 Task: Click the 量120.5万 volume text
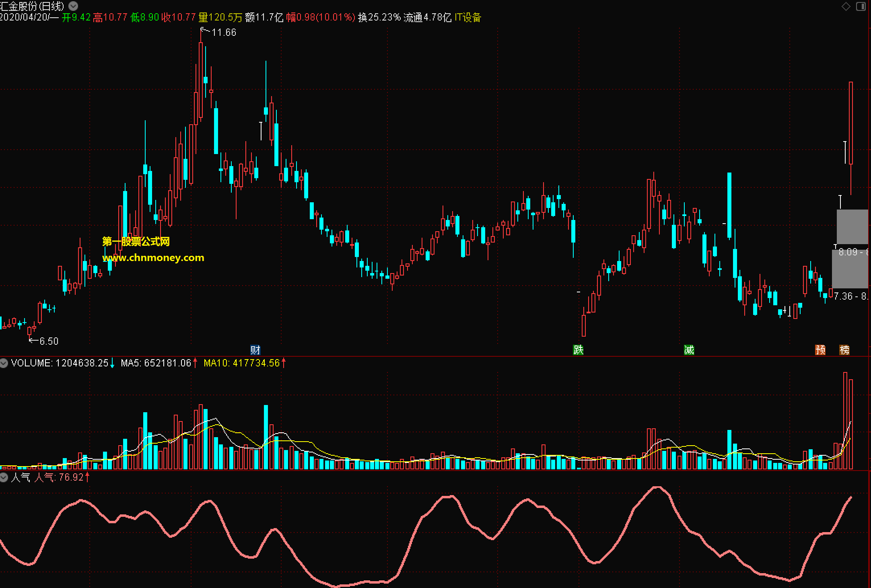click(x=220, y=17)
